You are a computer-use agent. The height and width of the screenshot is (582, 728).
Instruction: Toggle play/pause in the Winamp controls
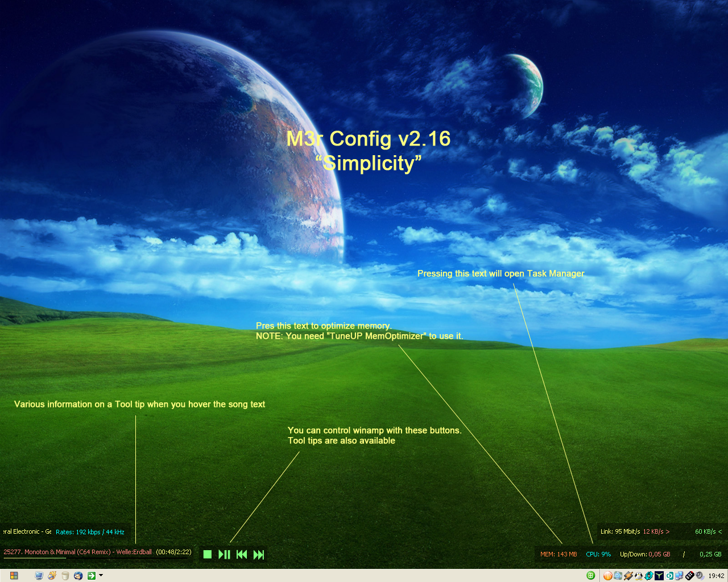click(224, 554)
